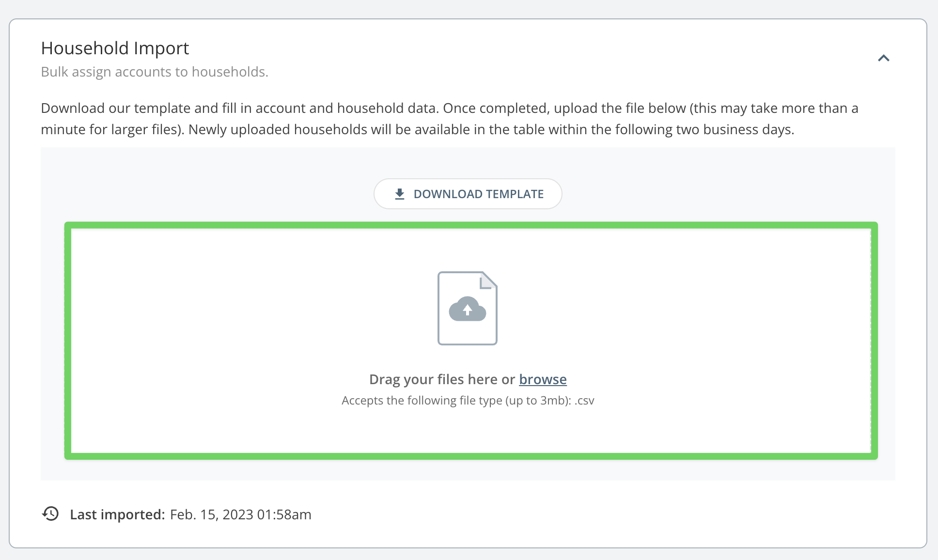This screenshot has height=560, width=938.
Task: Click the Household Import heading
Action: point(115,48)
